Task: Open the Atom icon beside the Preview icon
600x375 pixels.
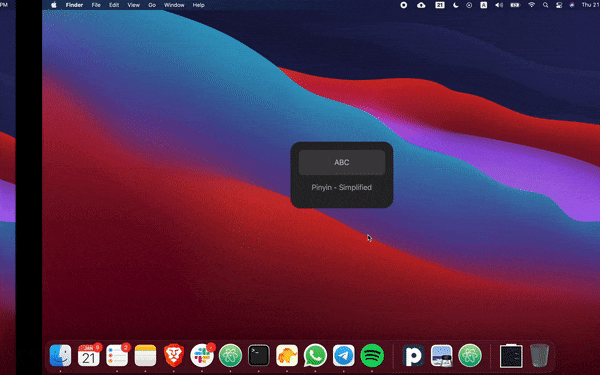Action: click(470, 355)
